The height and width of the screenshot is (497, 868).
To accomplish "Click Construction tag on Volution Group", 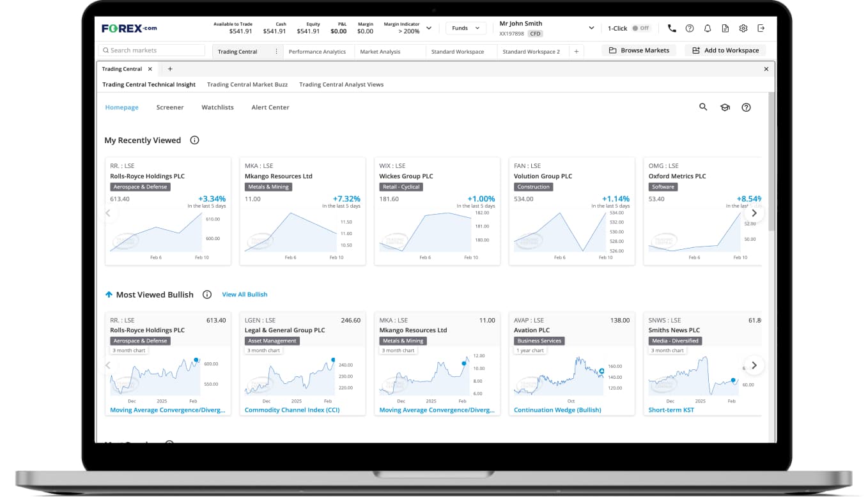I will tap(534, 187).
